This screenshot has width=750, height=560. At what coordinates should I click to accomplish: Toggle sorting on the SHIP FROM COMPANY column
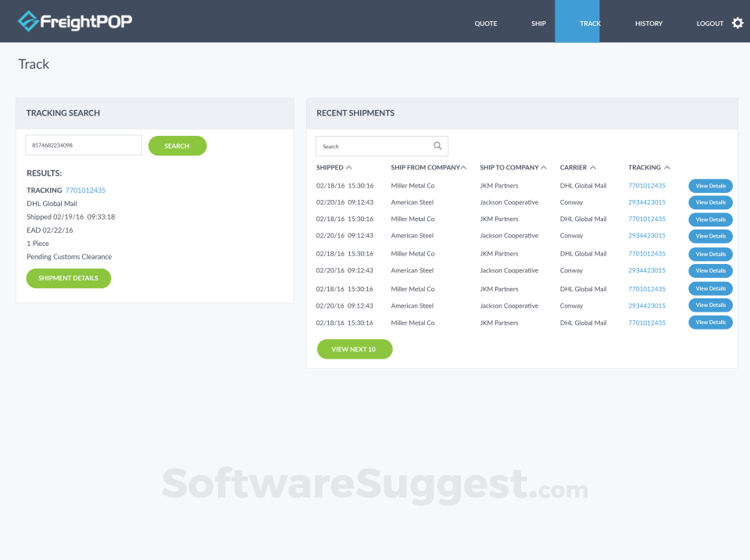pyautogui.click(x=462, y=166)
